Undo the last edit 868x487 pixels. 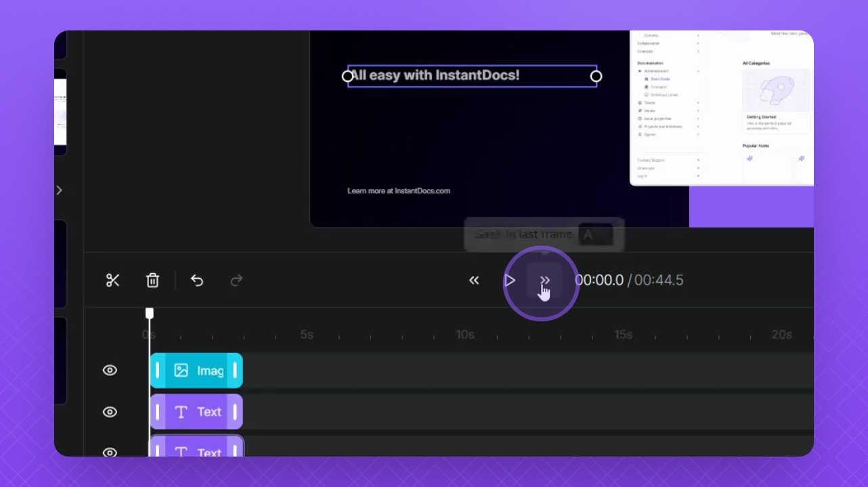click(x=197, y=280)
